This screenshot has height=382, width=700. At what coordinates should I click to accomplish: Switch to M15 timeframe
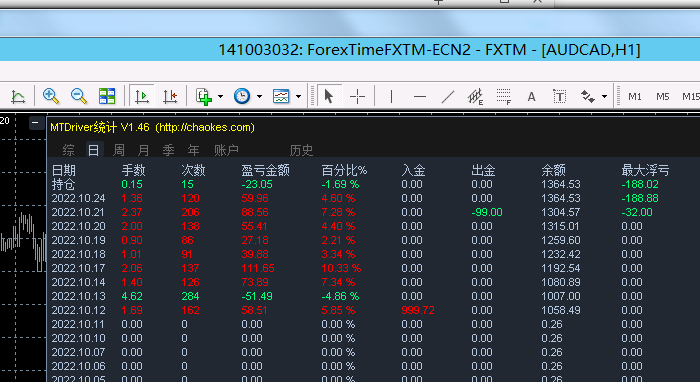pos(691,96)
